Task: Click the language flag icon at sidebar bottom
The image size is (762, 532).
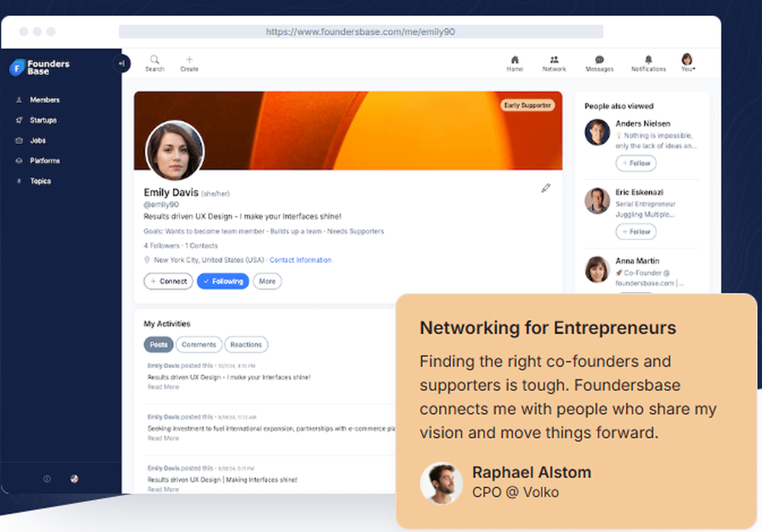Action: click(74, 479)
